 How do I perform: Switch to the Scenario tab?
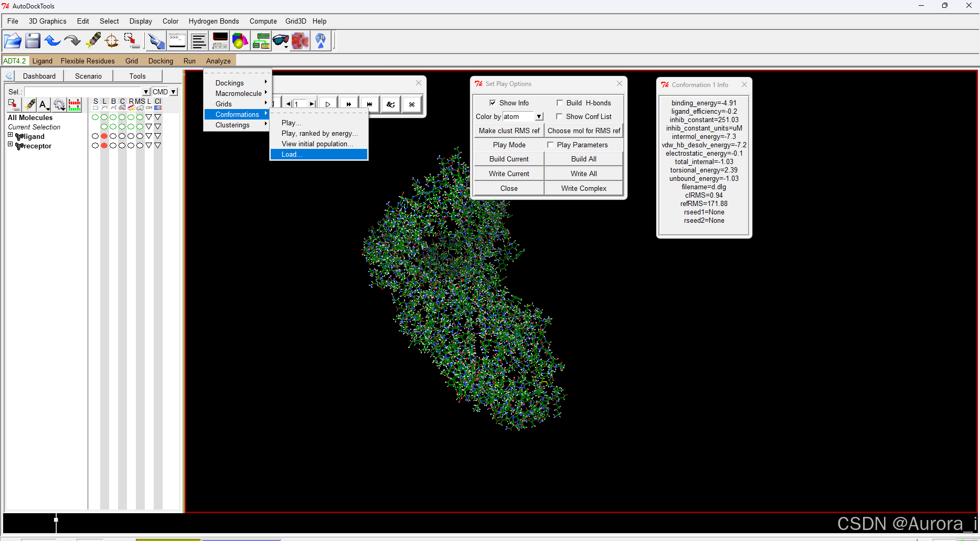tap(88, 76)
